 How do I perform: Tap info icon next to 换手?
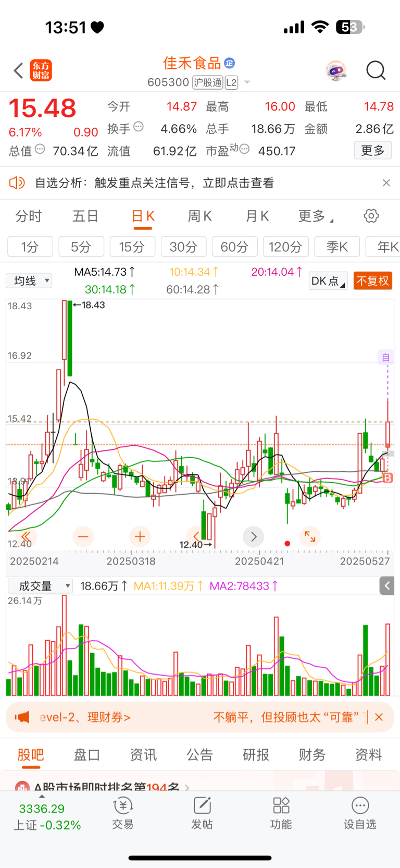coord(139,126)
